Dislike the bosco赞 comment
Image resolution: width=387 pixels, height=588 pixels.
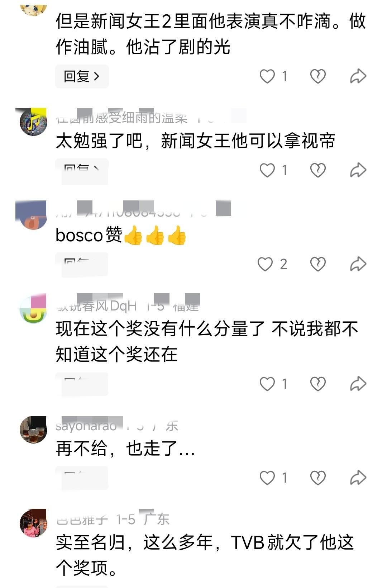pos(318,264)
